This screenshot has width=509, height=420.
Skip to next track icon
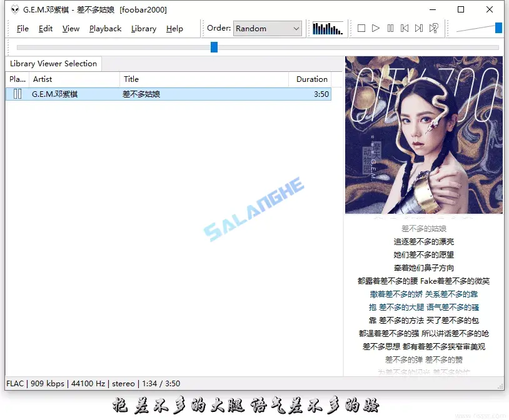[418, 27]
